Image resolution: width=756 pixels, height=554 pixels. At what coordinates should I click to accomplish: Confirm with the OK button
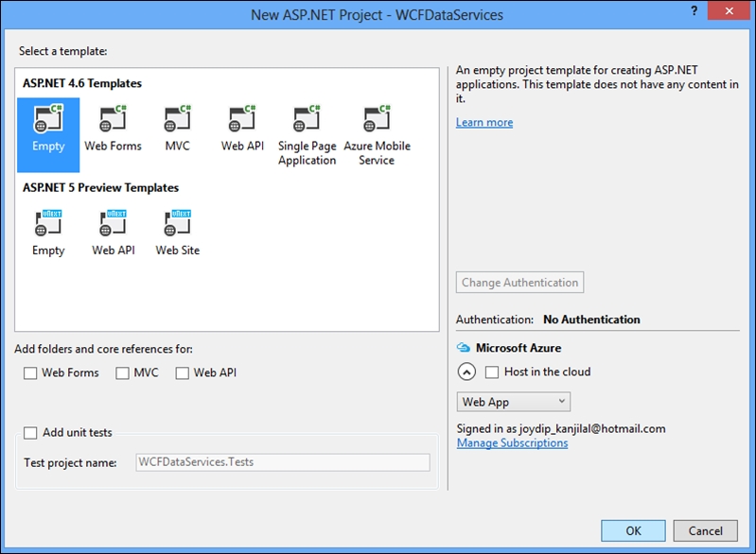(x=634, y=531)
